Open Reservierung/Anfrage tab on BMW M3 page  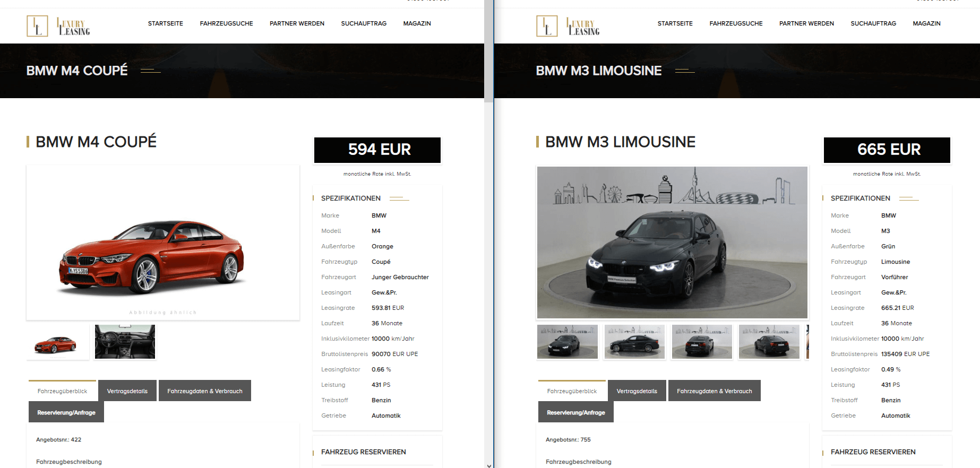point(576,412)
